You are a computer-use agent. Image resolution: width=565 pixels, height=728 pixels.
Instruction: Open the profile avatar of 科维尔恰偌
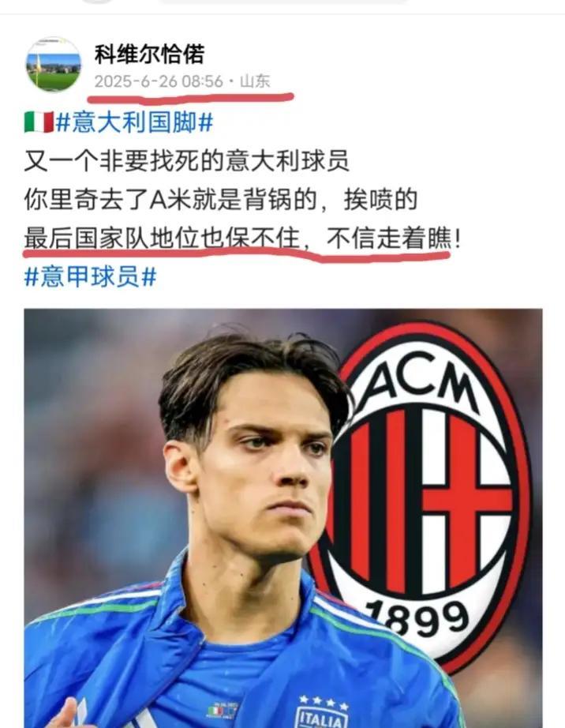click(x=53, y=65)
